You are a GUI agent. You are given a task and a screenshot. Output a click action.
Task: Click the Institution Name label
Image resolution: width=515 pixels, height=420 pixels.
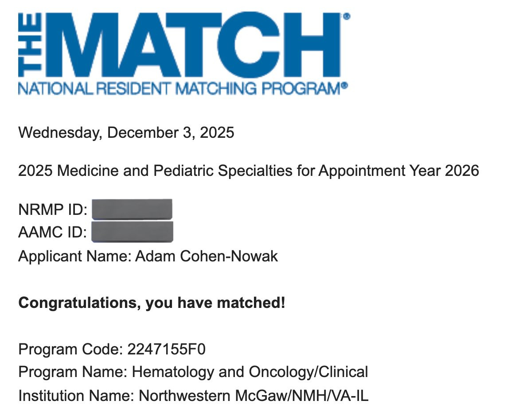[x=76, y=396]
